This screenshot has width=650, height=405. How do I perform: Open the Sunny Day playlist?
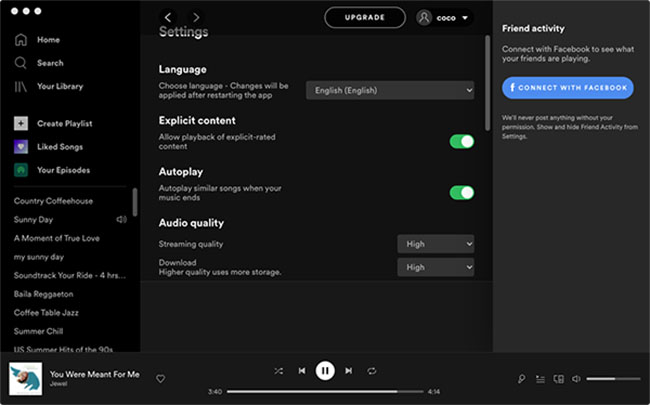pyautogui.click(x=34, y=220)
